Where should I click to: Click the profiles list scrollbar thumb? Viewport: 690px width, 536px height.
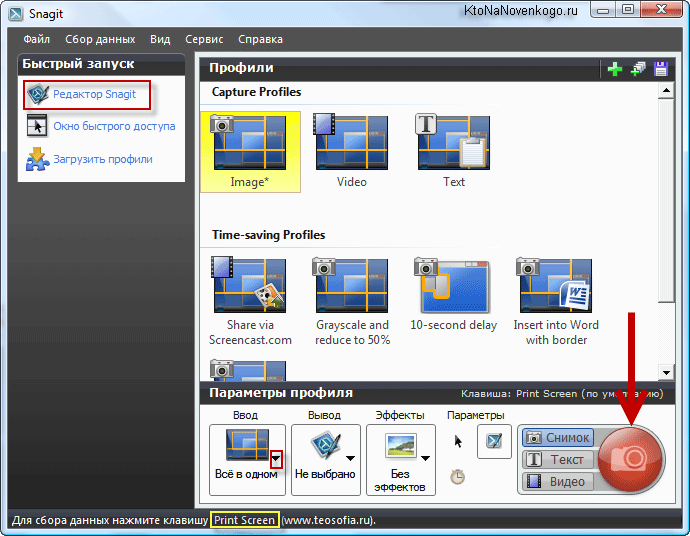click(x=666, y=200)
